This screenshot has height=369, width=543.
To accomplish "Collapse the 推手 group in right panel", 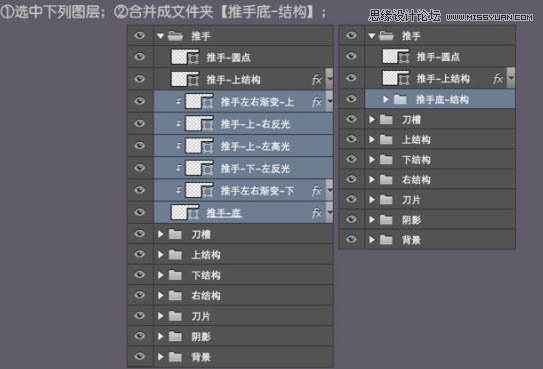I will [x=372, y=35].
